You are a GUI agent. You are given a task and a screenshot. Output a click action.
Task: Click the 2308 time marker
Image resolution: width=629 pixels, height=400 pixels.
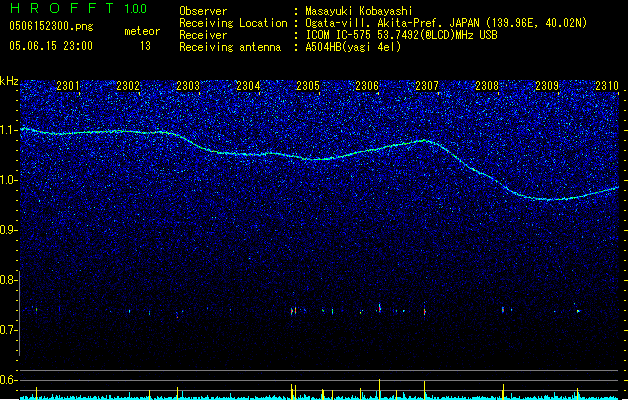coord(487,86)
